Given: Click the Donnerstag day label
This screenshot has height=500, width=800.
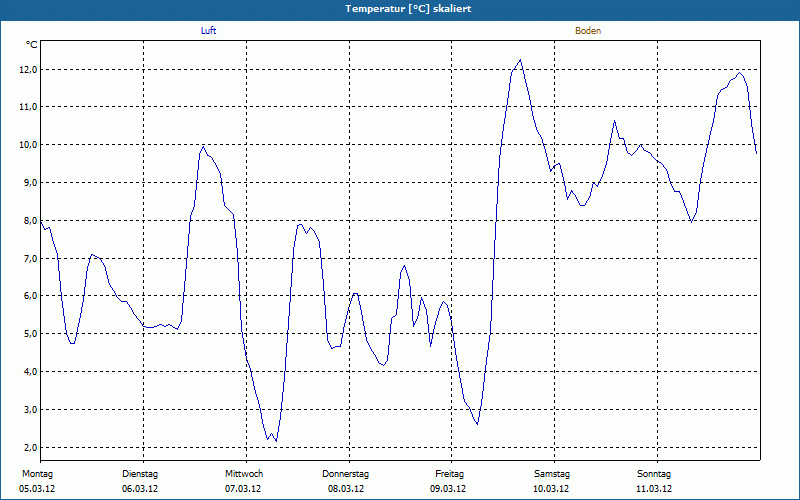Looking at the screenshot, I should tap(345, 474).
